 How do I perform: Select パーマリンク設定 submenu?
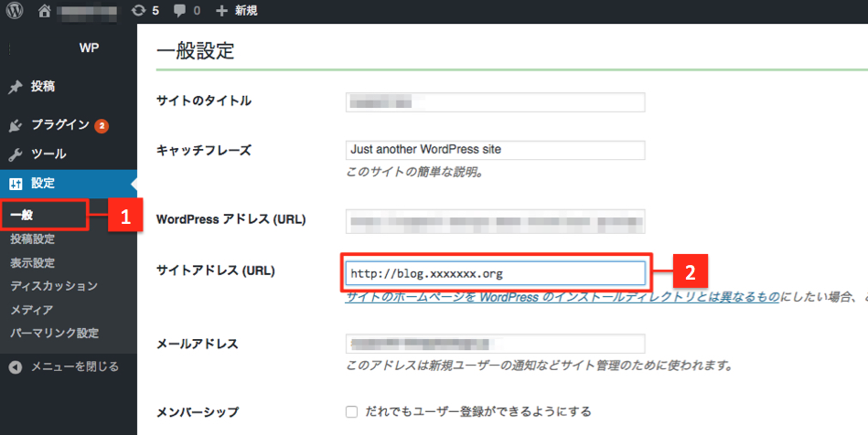tap(54, 334)
